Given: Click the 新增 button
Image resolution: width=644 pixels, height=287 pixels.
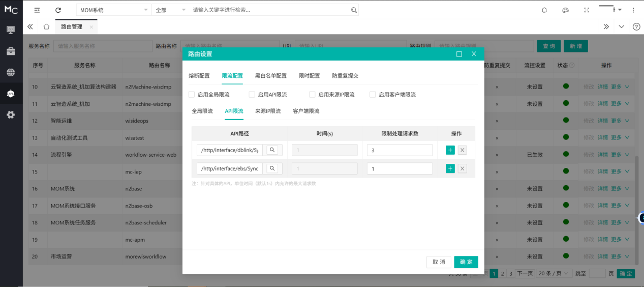Looking at the screenshot, I should point(576,46).
